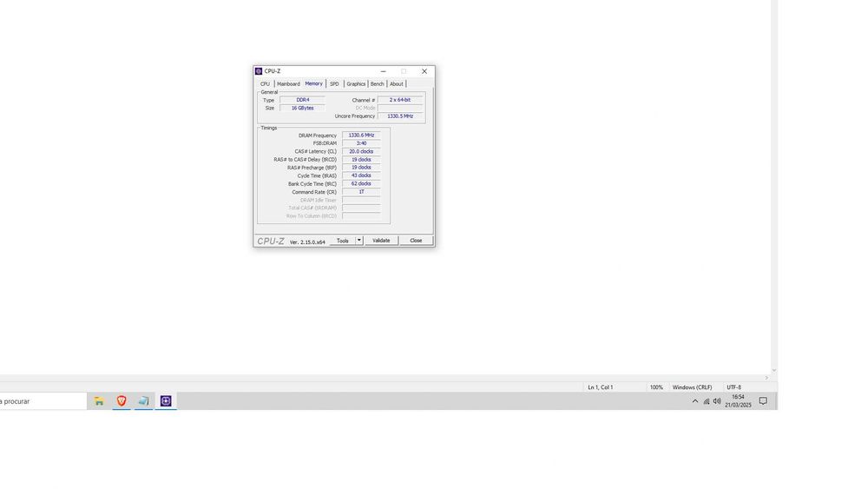Click the Command Rate 1T value
The image size is (868, 489).
point(361,192)
